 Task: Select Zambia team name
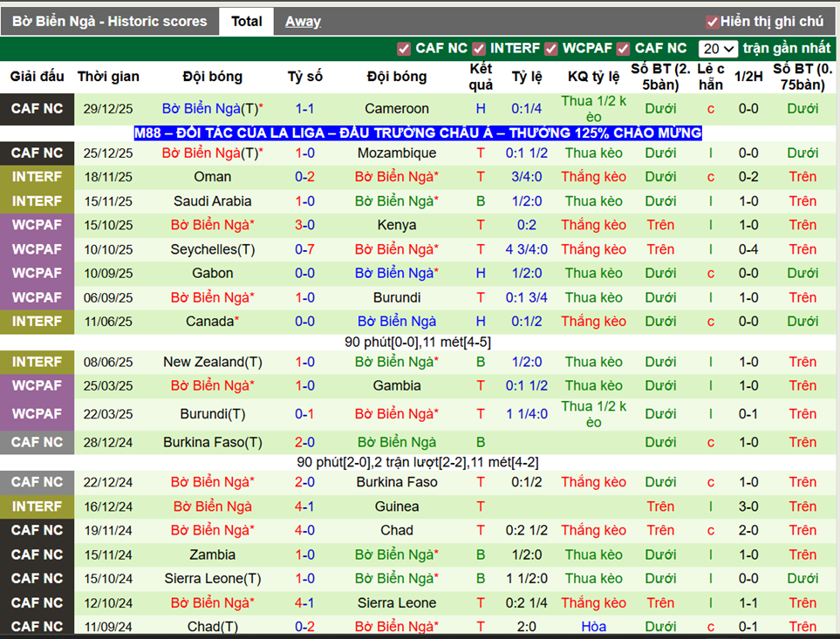213,554
